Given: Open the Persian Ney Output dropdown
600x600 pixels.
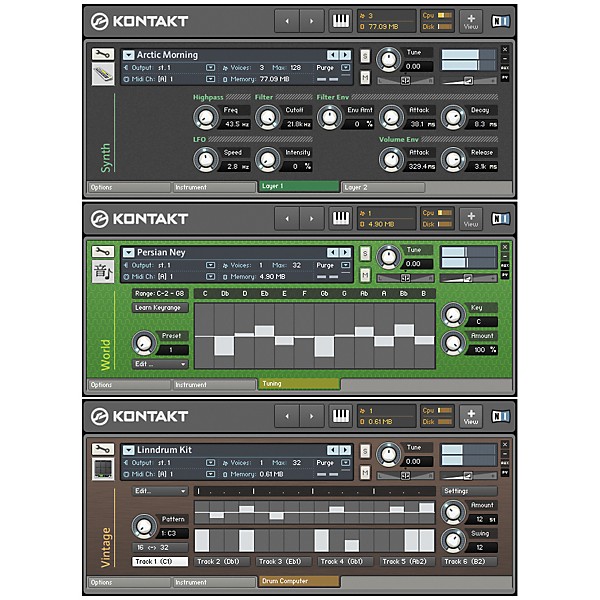Looking at the screenshot, I should 210,265.
